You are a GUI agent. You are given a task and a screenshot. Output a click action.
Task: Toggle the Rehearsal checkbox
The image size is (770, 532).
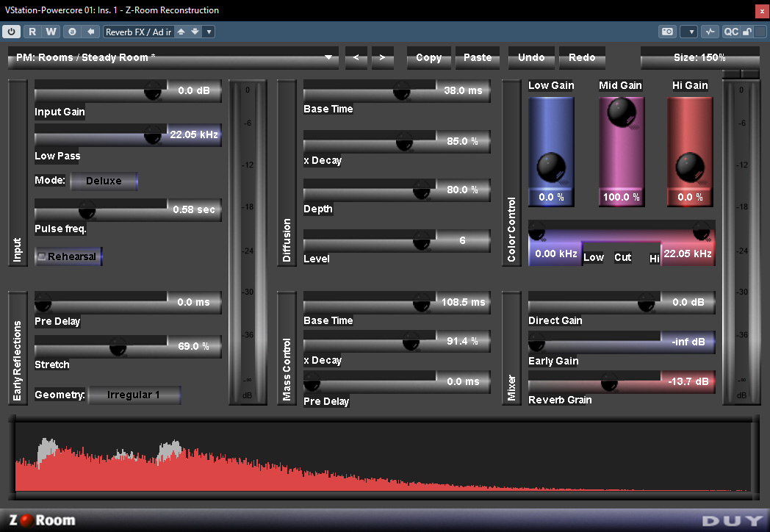(68, 256)
